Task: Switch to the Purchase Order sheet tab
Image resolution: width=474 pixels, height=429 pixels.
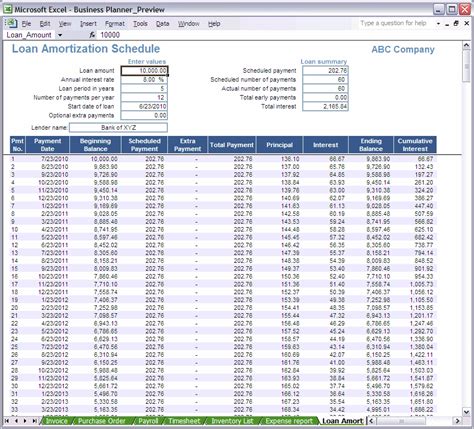Action: pos(102,421)
